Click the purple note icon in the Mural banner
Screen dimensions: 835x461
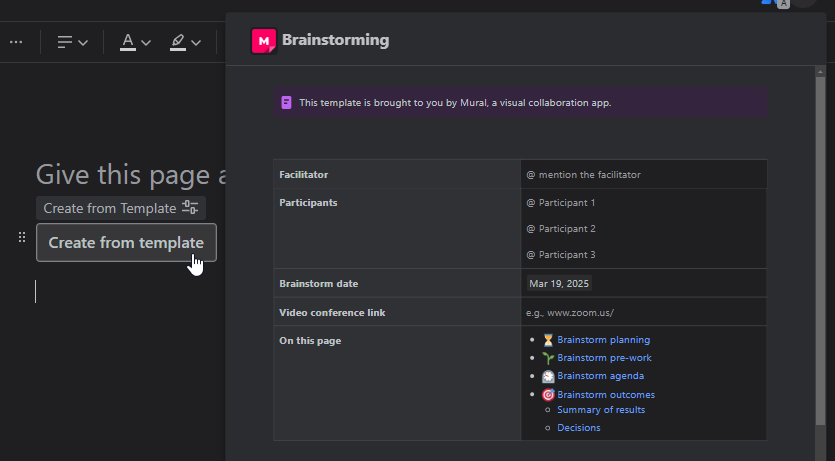click(287, 102)
